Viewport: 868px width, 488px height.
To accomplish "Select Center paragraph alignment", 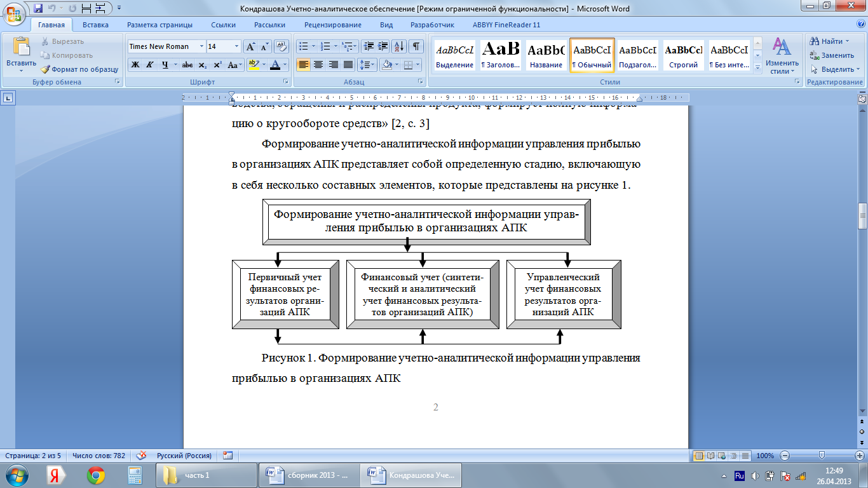I will click(x=318, y=65).
